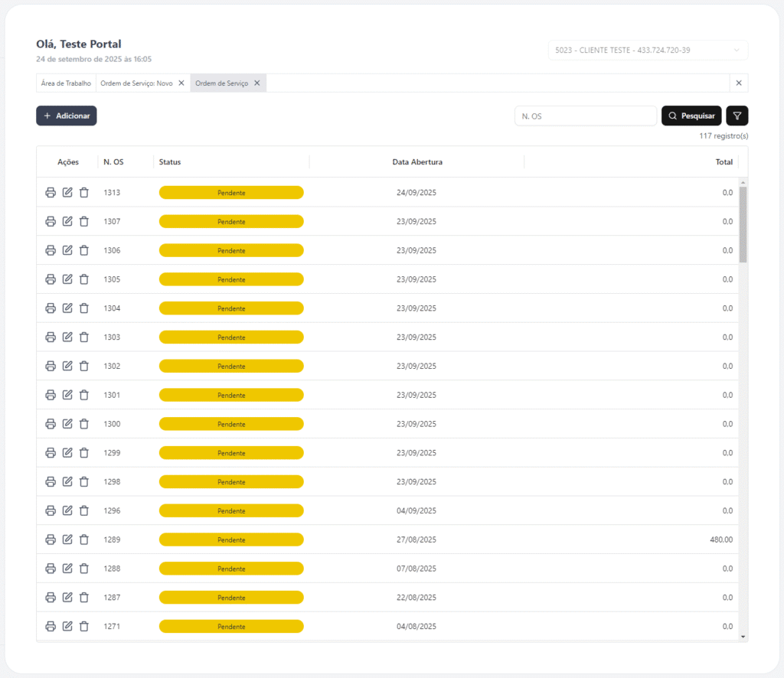Switch to Área de Trabalho tab

[x=66, y=83]
